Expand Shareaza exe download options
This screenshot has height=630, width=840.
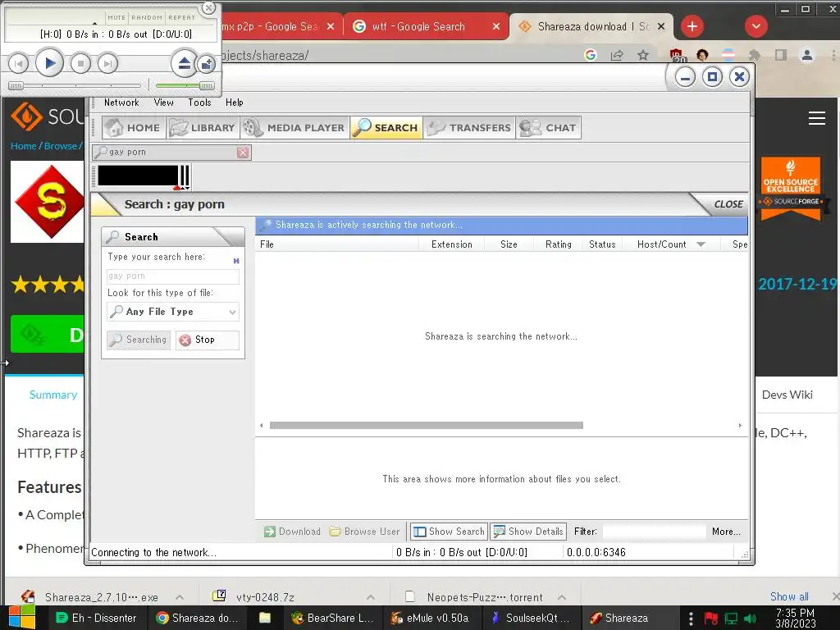(180, 597)
